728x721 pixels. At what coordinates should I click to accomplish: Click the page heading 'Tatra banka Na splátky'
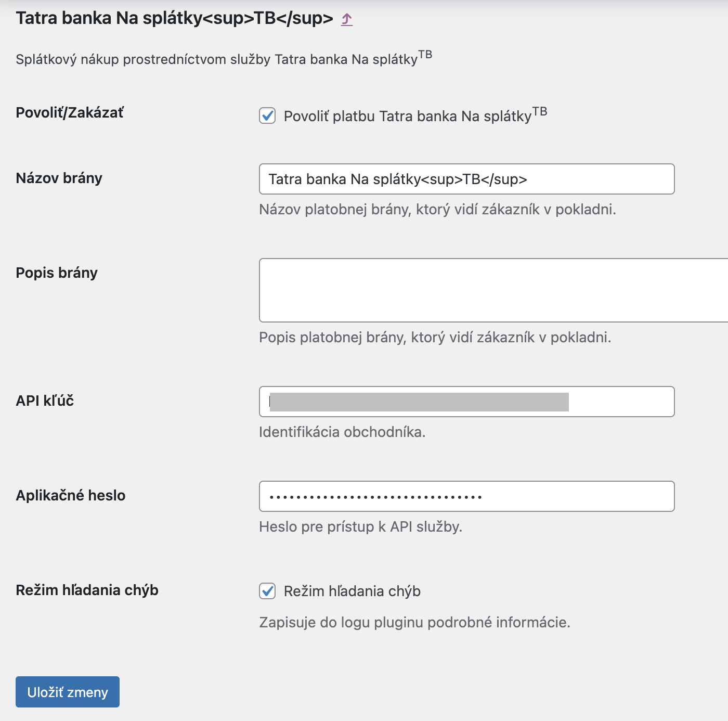174,18
